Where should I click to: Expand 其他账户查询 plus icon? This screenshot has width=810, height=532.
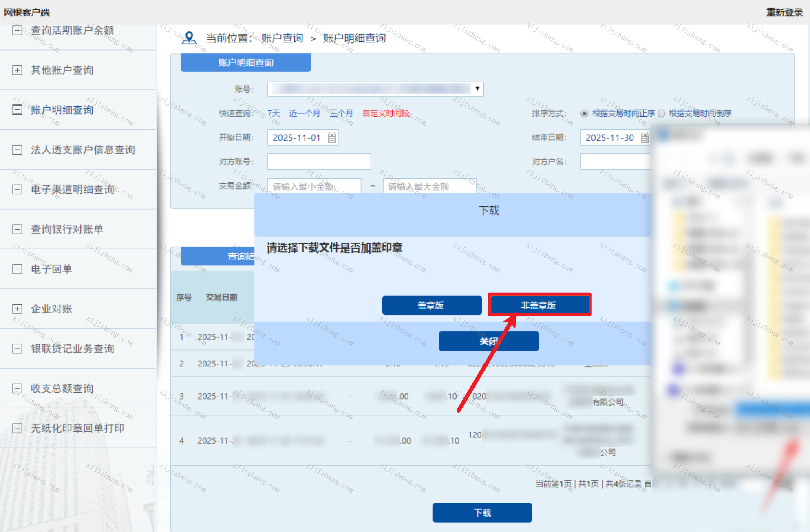coord(17,70)
